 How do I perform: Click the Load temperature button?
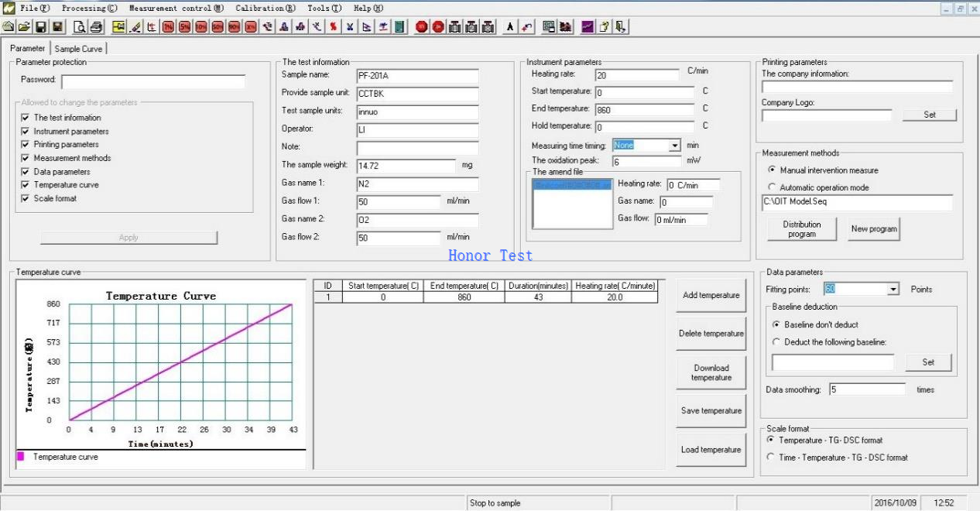(711, 450)
